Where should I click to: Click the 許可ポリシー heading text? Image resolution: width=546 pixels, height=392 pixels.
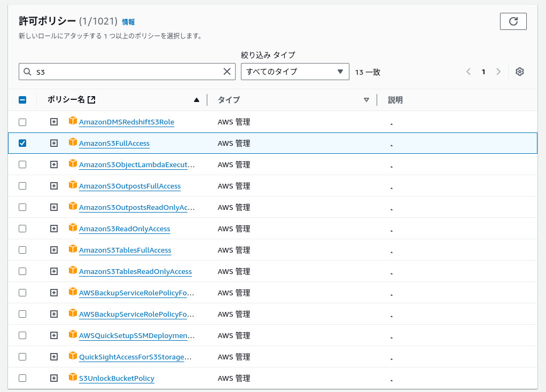pos(47,21)
